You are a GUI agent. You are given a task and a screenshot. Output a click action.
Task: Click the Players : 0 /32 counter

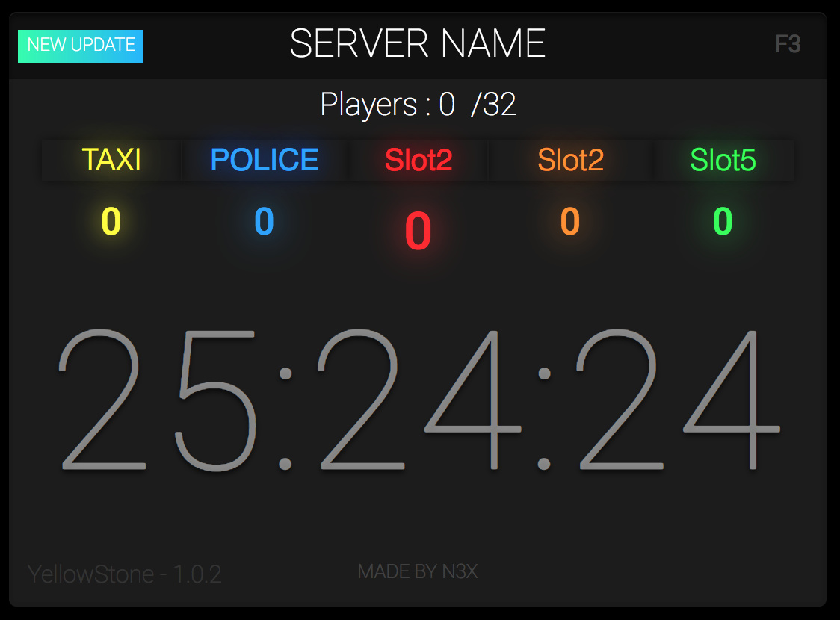tap(418, 105)
